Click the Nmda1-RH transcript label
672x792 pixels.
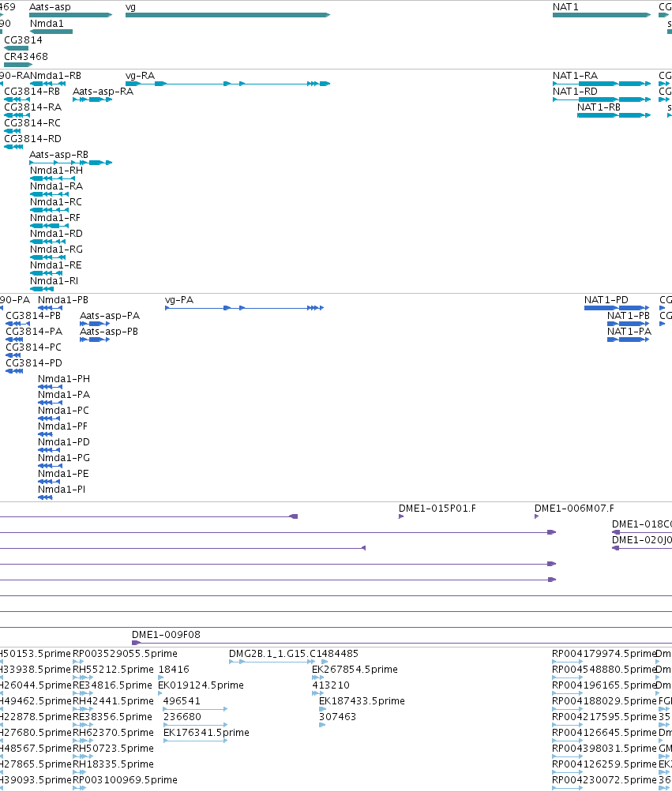click(x=56, y=171)
